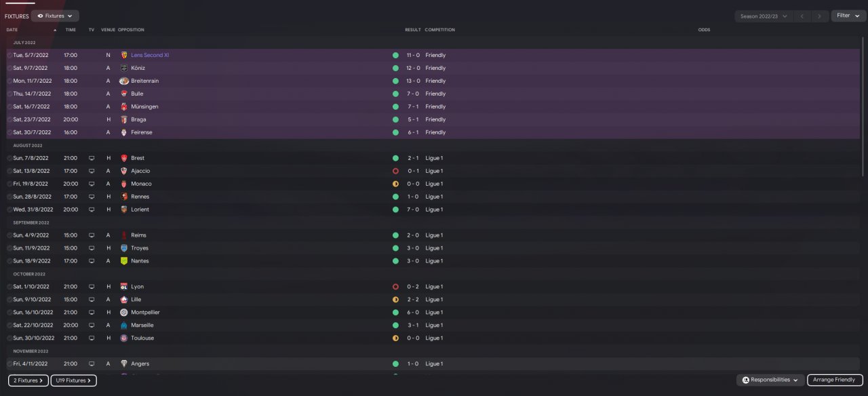This screenshot has height=396, width=868.
Task: Click the Marseille club badge
Action: point(124,325)
